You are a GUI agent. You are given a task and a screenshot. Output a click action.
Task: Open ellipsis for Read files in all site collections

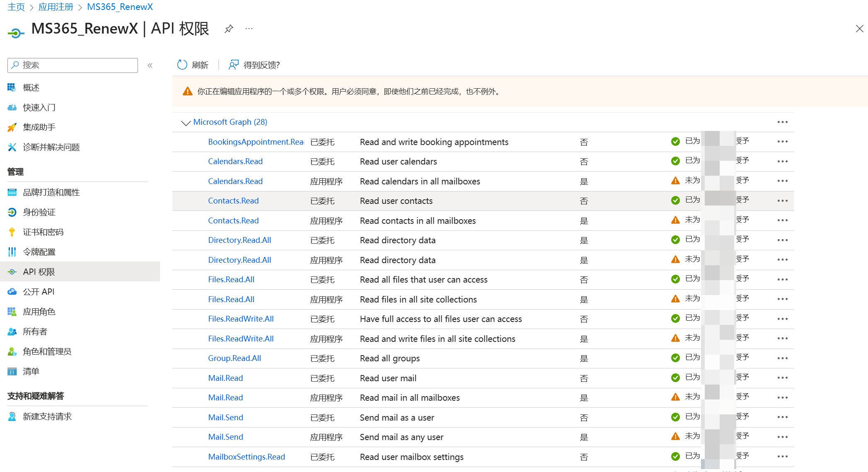click(x=782, y=299)
